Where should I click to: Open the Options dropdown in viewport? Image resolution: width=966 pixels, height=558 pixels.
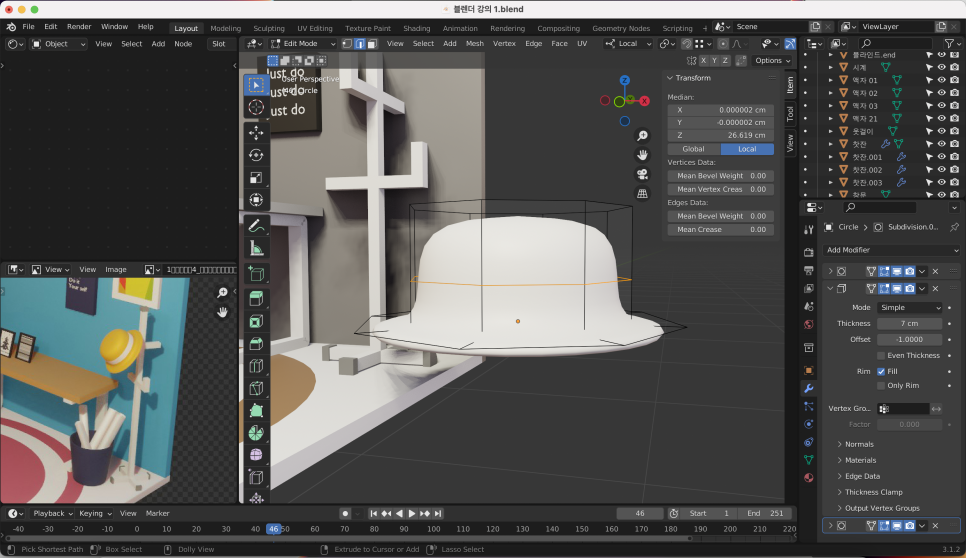point(773,60)
